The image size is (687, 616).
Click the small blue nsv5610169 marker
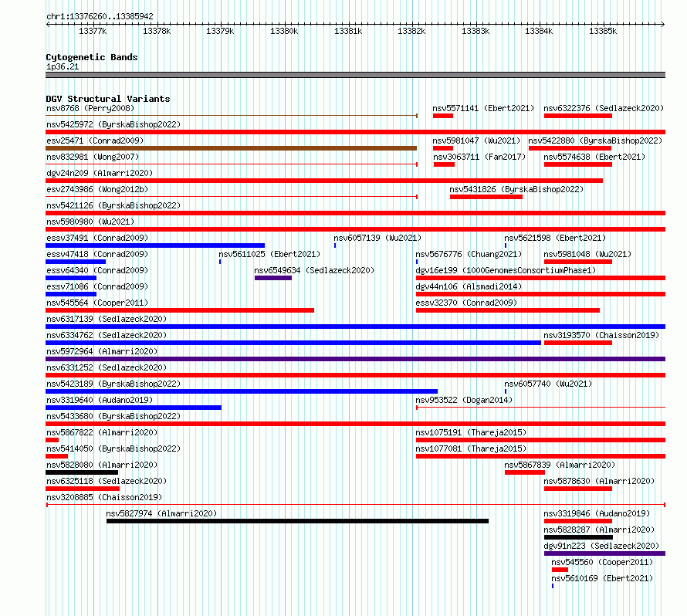click(x=553, y=586)
